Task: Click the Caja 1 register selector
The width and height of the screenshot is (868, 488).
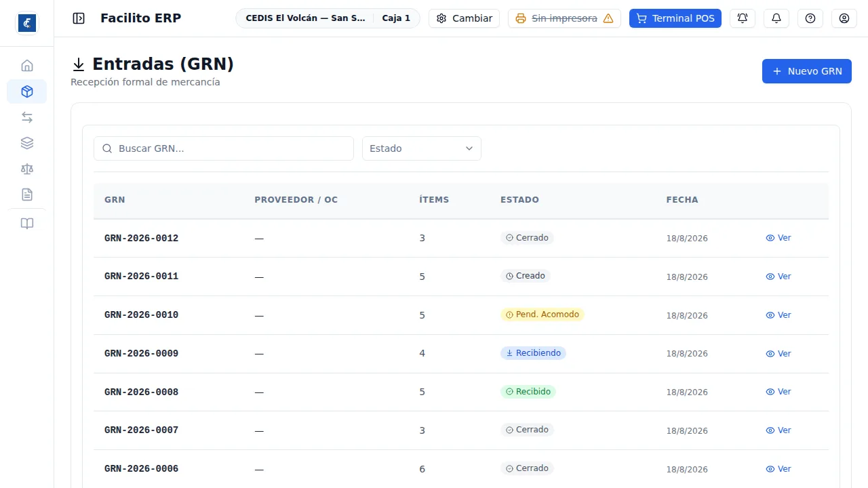Action: tap(396, 18)
